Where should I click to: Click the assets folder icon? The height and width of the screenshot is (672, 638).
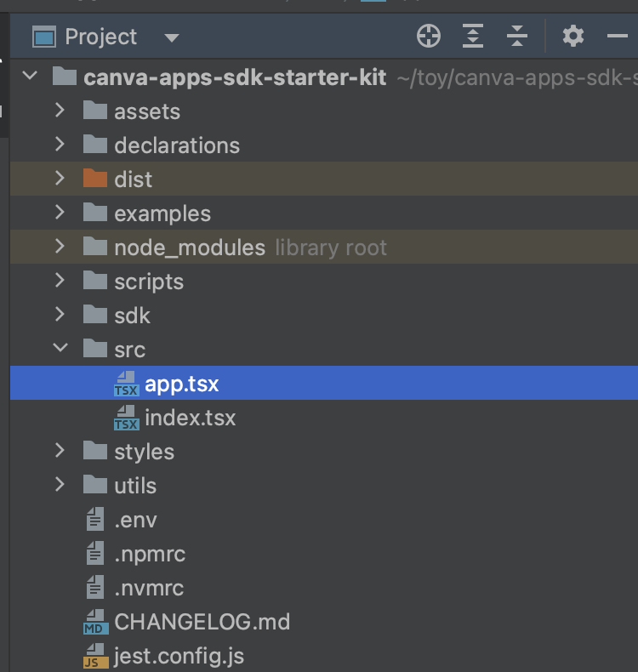pyautogui.click(x=95, y=111)
